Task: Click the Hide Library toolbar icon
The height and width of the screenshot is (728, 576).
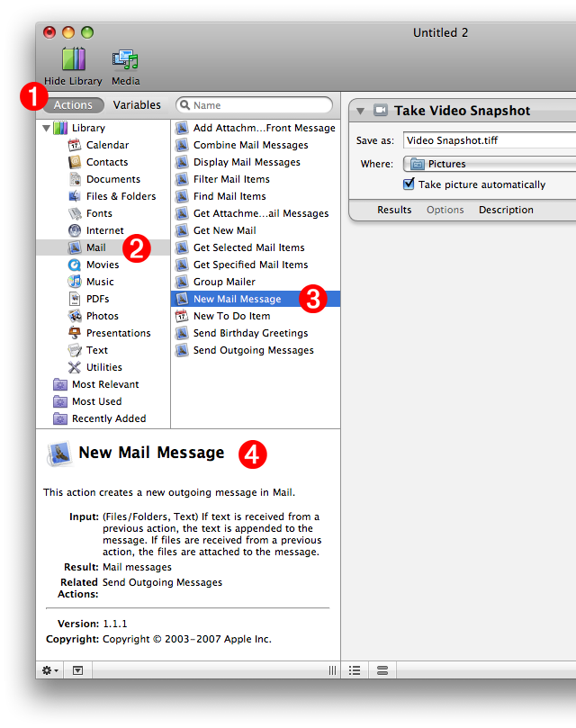Action: point(74,59)
